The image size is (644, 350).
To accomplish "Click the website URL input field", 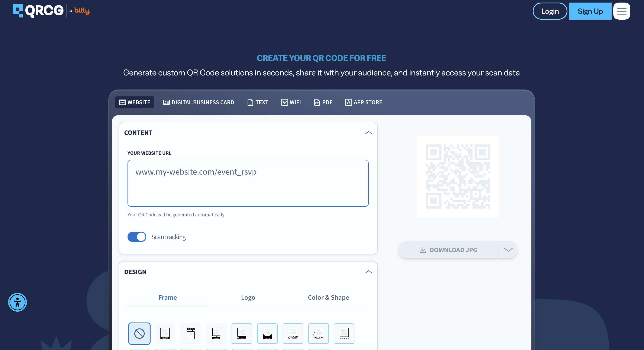I will [x=248, y=183].
